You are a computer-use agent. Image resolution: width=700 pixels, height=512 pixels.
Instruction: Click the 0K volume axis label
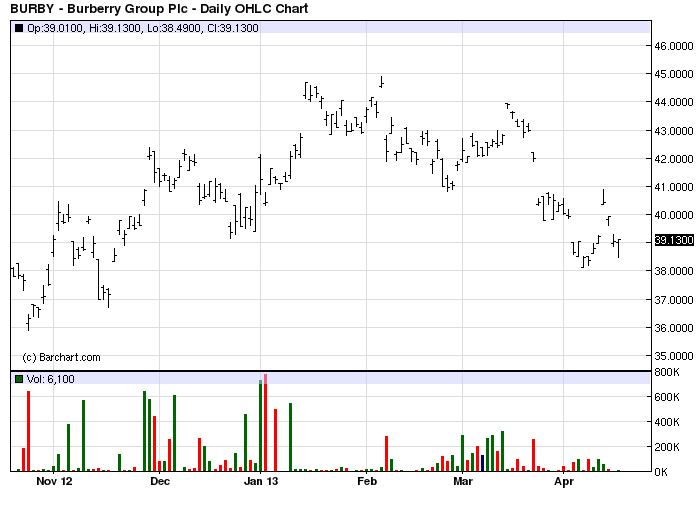[661, 472]
